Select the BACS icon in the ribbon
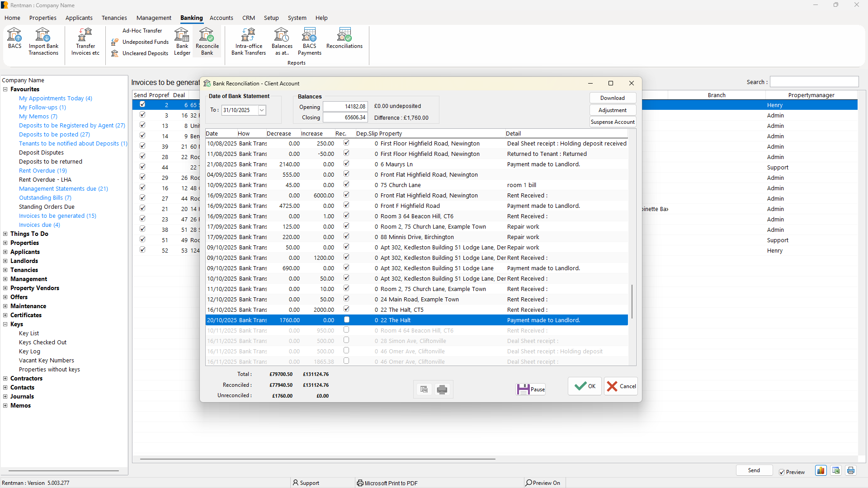The width and height of the screenshot is (868, 488). (x=14, y=41)
